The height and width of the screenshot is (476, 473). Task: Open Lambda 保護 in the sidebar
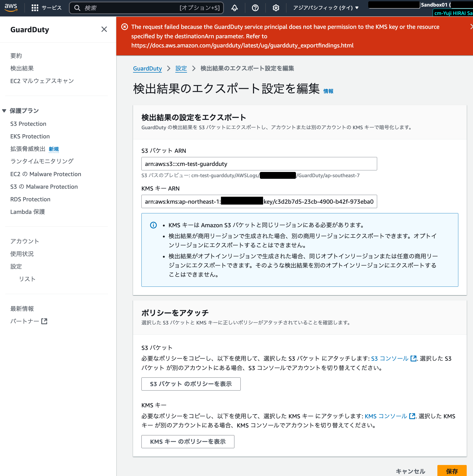[27, 212]
